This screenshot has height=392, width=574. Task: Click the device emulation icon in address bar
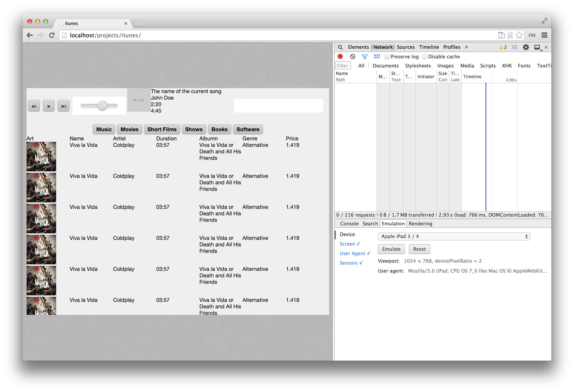(501, 35)
